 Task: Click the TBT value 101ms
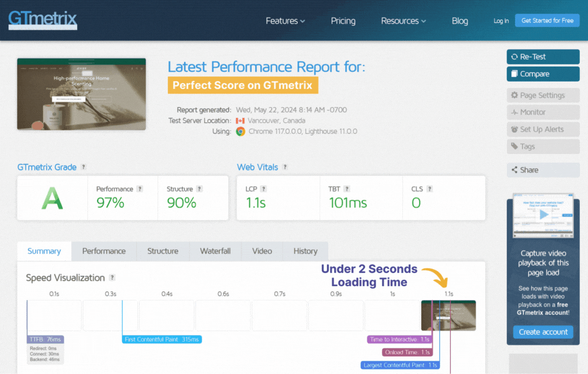coord(348,203)
